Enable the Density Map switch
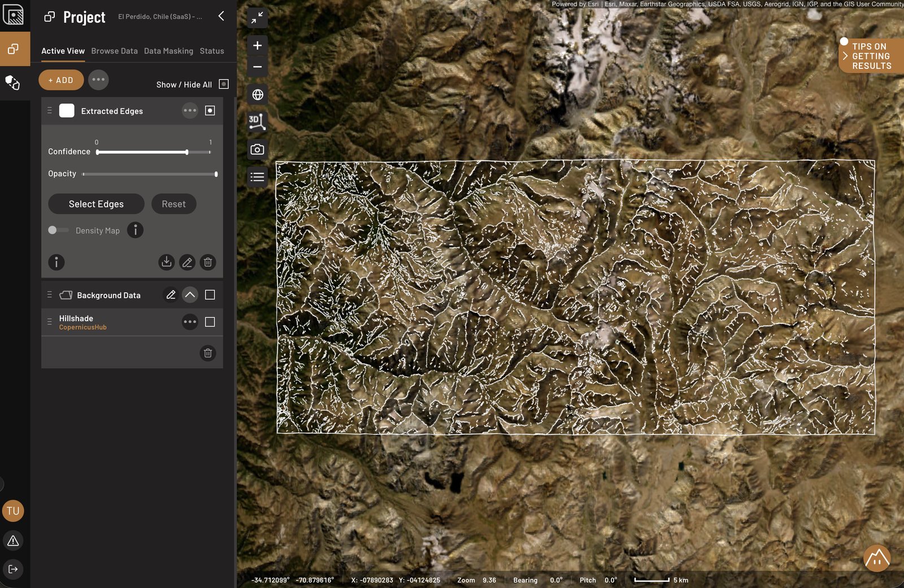 coord(58,230)
